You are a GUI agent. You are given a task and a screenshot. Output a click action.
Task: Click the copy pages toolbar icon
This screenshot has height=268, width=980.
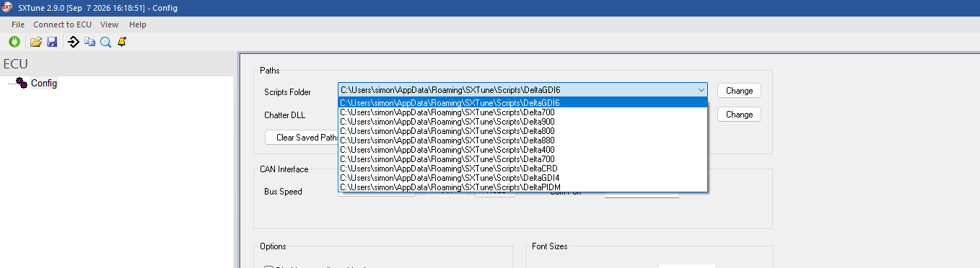89,43
